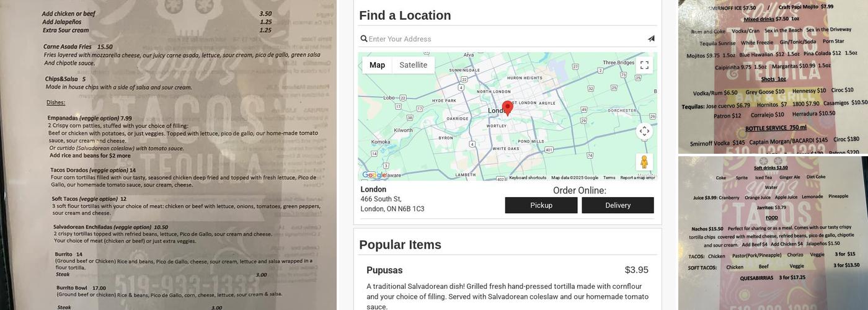The image size is (868, 310).
Task: Type in the Enter Your Address field
Action: point(505,39)
